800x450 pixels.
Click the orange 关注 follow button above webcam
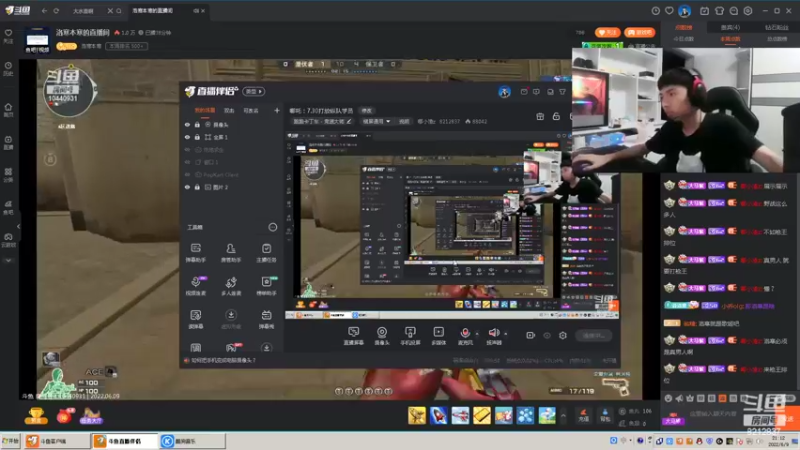607,33
